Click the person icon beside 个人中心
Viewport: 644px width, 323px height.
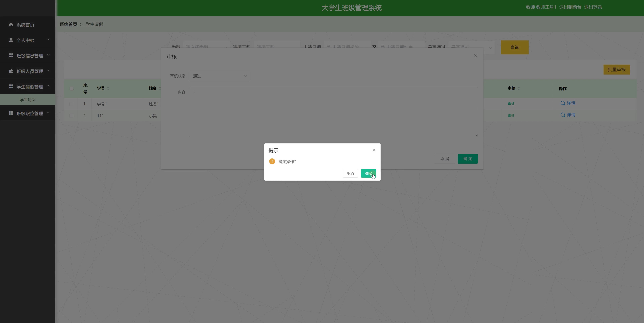(x=11, y=40)
